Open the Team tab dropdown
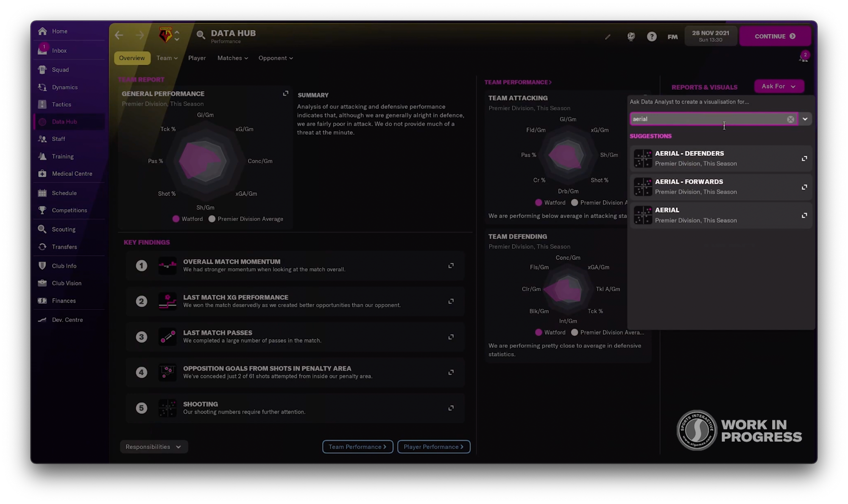 pos(167,58)
